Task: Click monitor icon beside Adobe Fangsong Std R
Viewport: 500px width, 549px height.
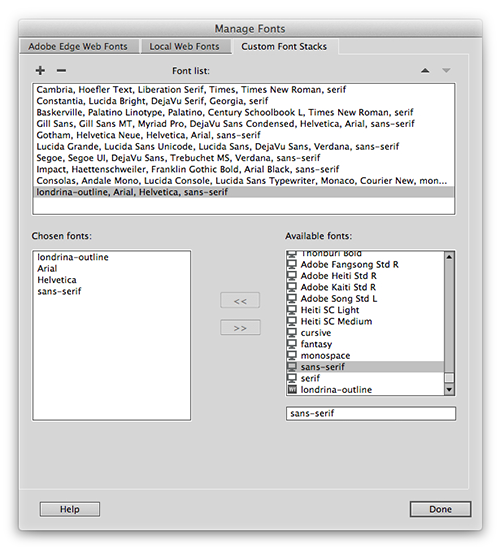Action: 292,264
